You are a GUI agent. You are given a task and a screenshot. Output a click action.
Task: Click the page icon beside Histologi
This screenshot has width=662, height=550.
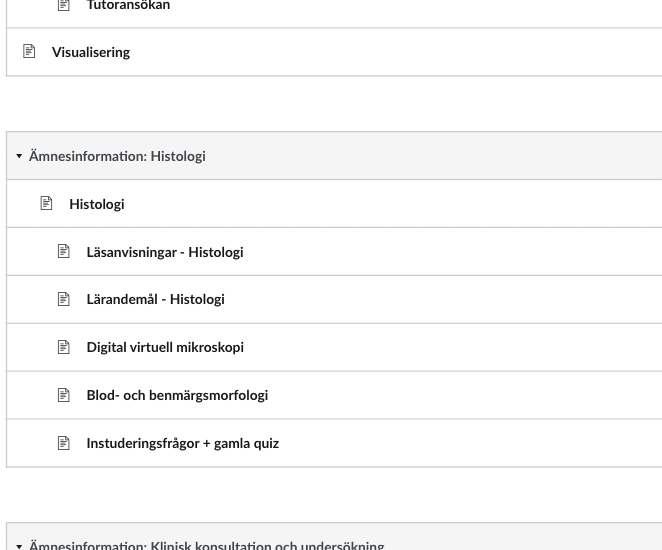pyautogui.click(x=46, y=203)
